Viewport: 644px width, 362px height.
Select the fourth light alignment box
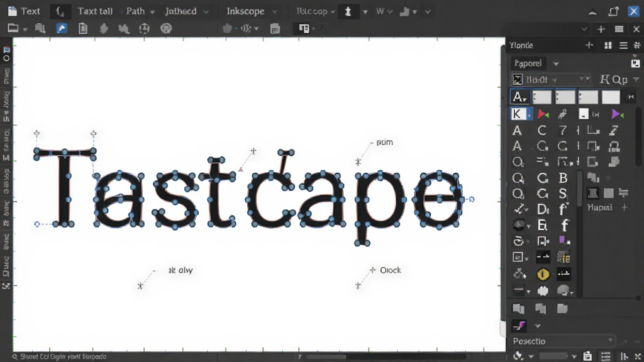611,97
